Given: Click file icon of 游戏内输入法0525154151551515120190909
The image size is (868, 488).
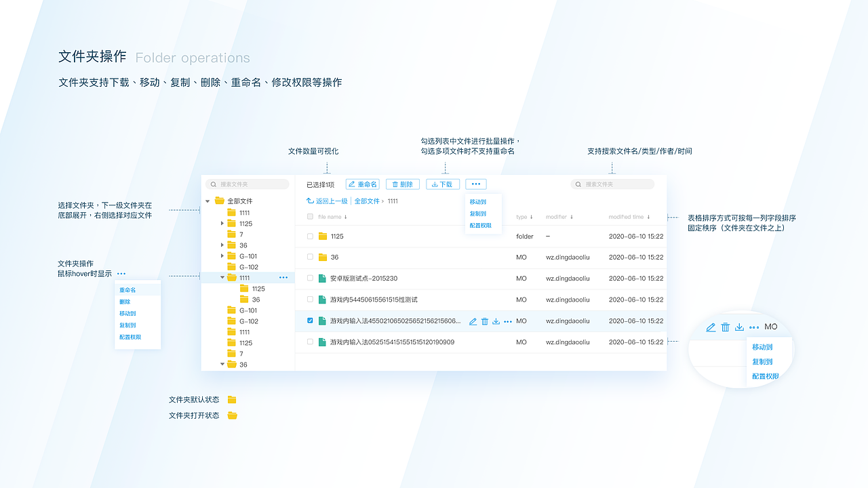Looking at the screenshot, I should coord(323,342).
